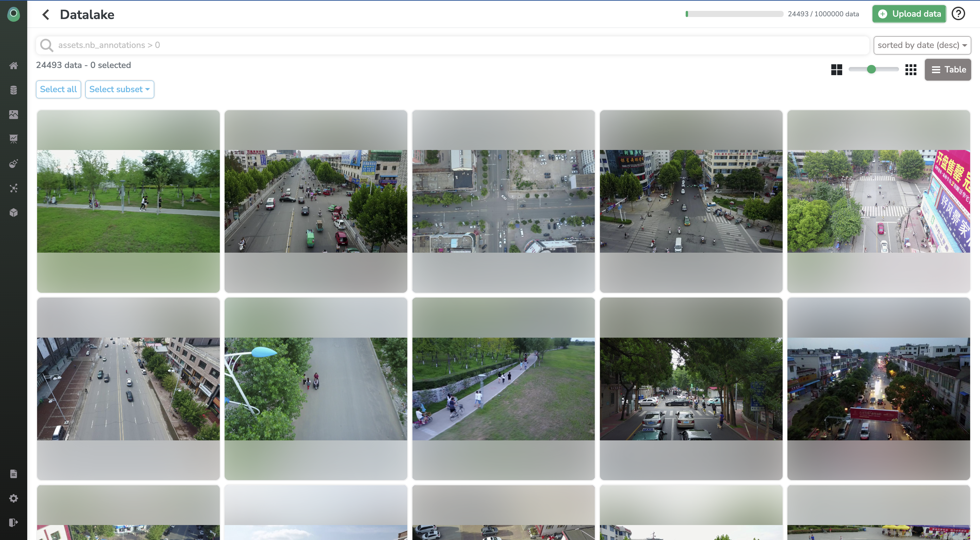Open the home page from sidebar
Screen dimensions: 980x540
13,66
